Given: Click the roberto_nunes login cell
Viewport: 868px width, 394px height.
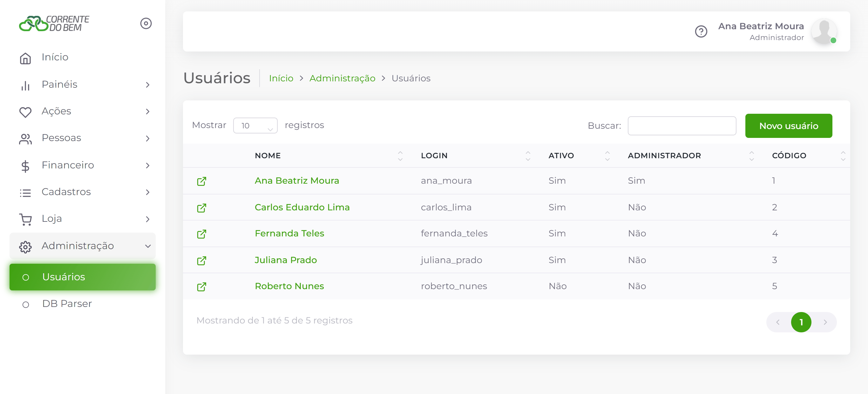Looking at the screenshot, I should click(x=454, y=287).
